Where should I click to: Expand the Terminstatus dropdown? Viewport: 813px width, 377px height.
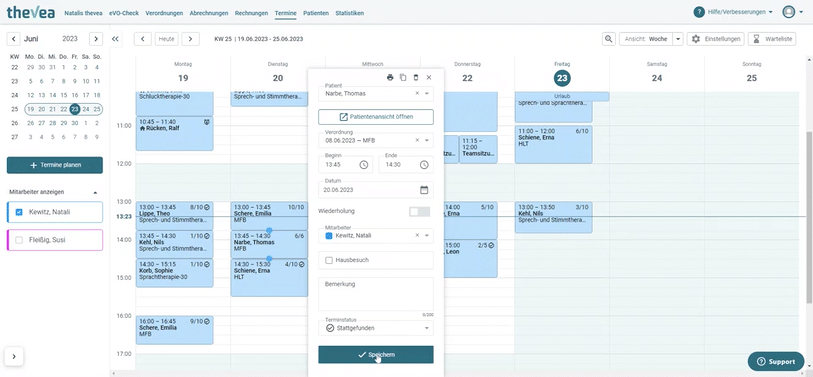click(427, 328)
